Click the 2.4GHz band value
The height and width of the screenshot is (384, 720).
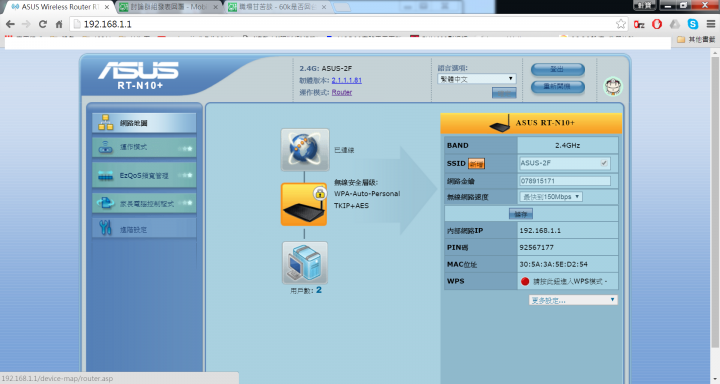tap(568, 145)
